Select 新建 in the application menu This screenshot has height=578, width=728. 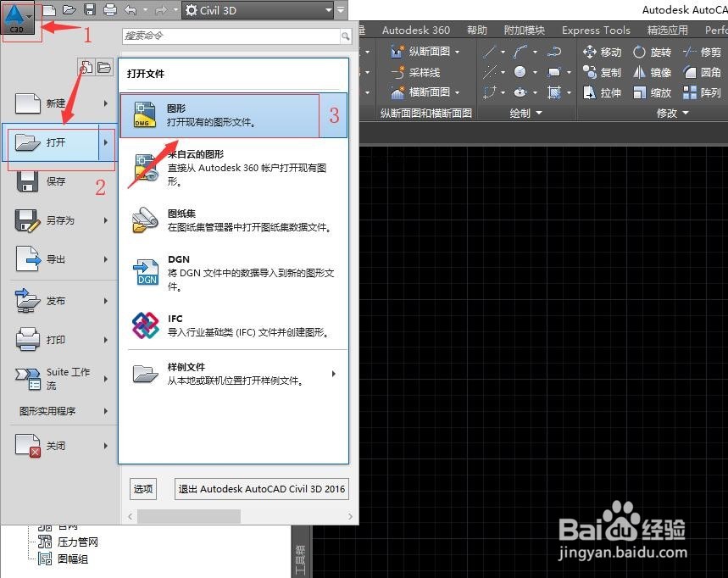(x=59, y=103)
